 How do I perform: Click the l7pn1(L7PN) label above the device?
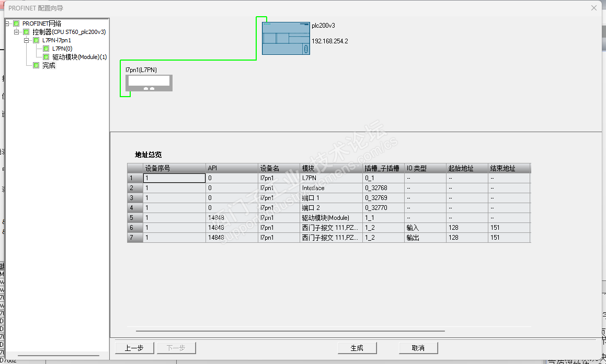tap(141, 70)
